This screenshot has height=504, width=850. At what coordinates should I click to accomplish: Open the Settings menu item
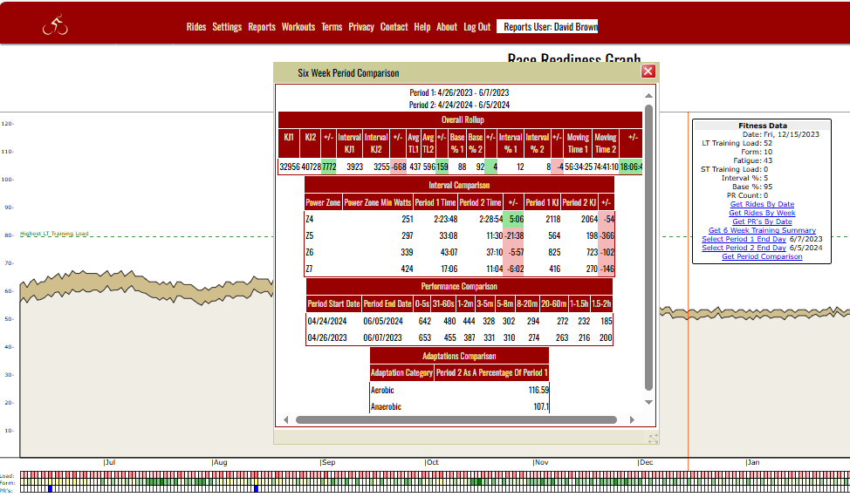pos(227,27)
